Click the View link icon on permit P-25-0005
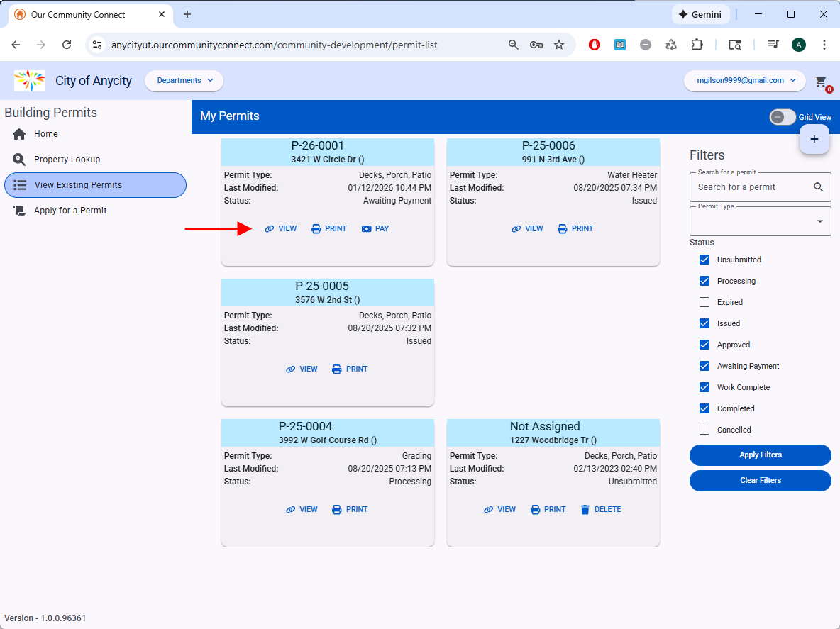The image size is (840, 629). click(290, 369)
